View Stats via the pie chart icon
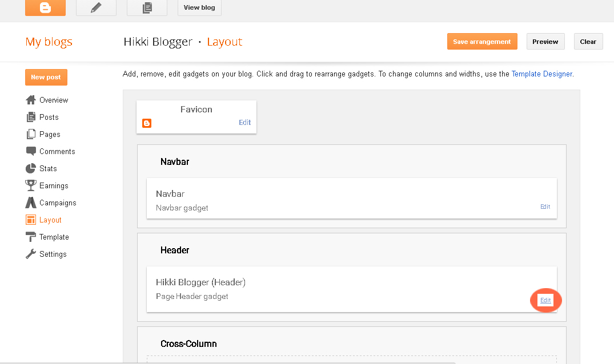 click(31, 168)
